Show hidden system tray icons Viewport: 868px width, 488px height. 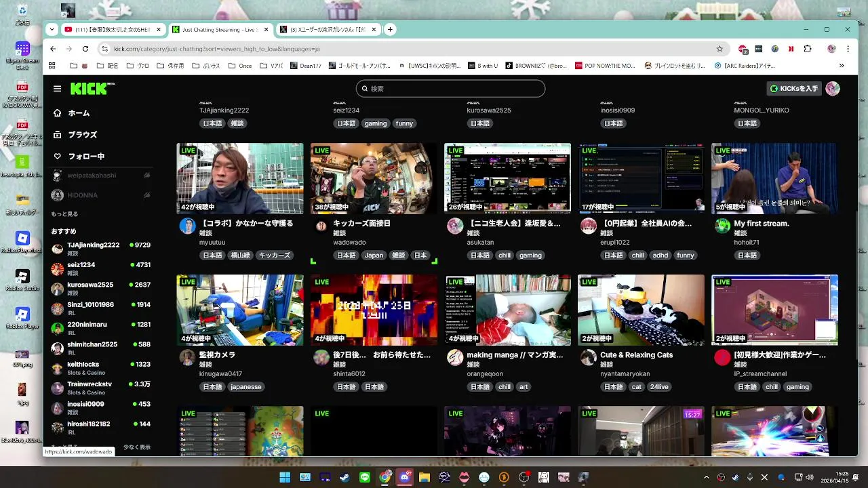[707, 477]
